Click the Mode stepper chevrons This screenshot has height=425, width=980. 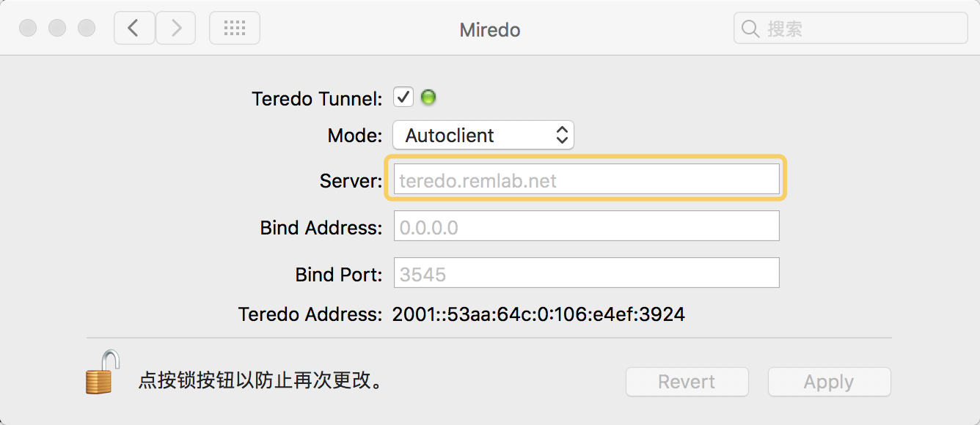tap(562, 135)
